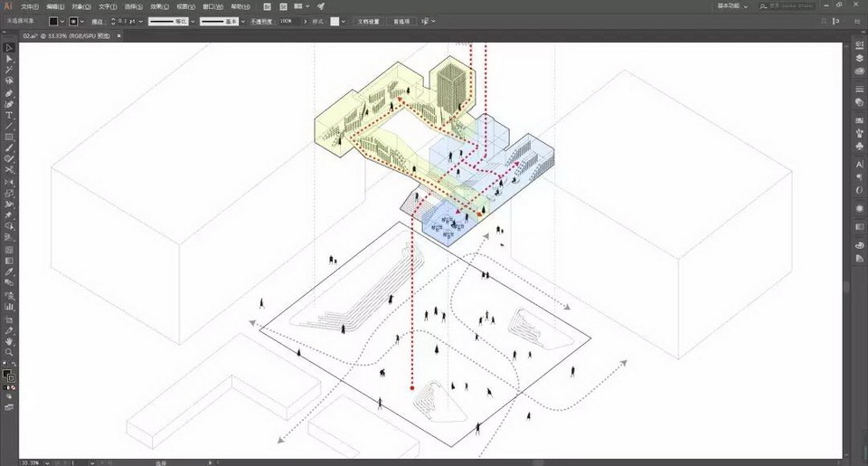Select the Scissors tool

9,170
